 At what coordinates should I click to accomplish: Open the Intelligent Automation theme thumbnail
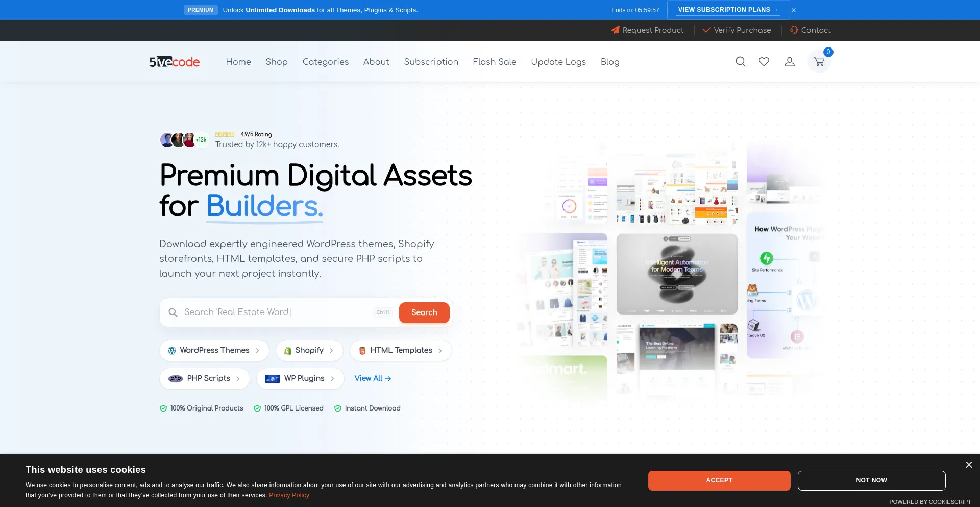(x=677, y=274)
